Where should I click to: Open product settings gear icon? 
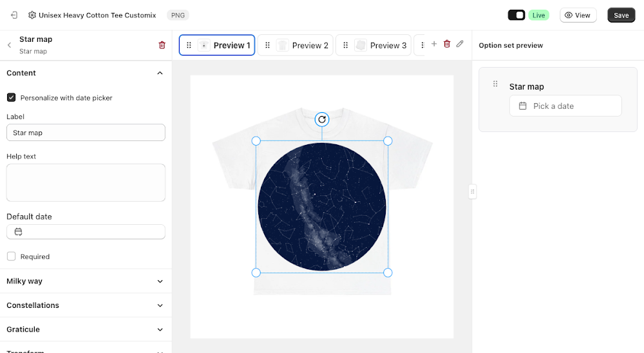point(32,15)
